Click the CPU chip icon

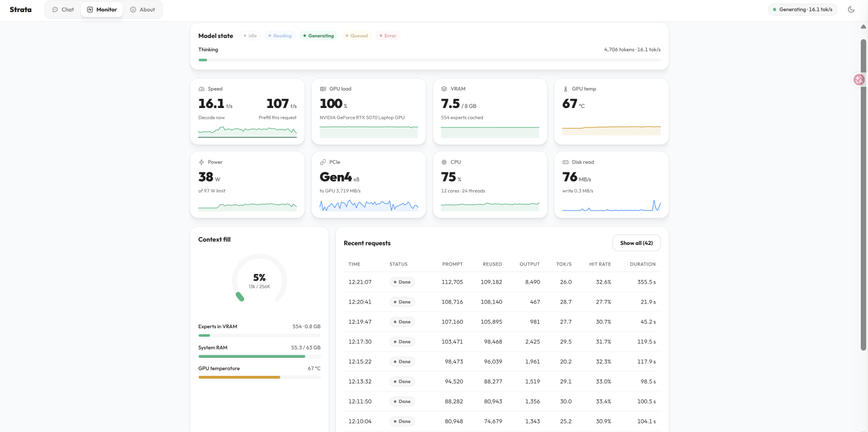click(x=444, y=162)
